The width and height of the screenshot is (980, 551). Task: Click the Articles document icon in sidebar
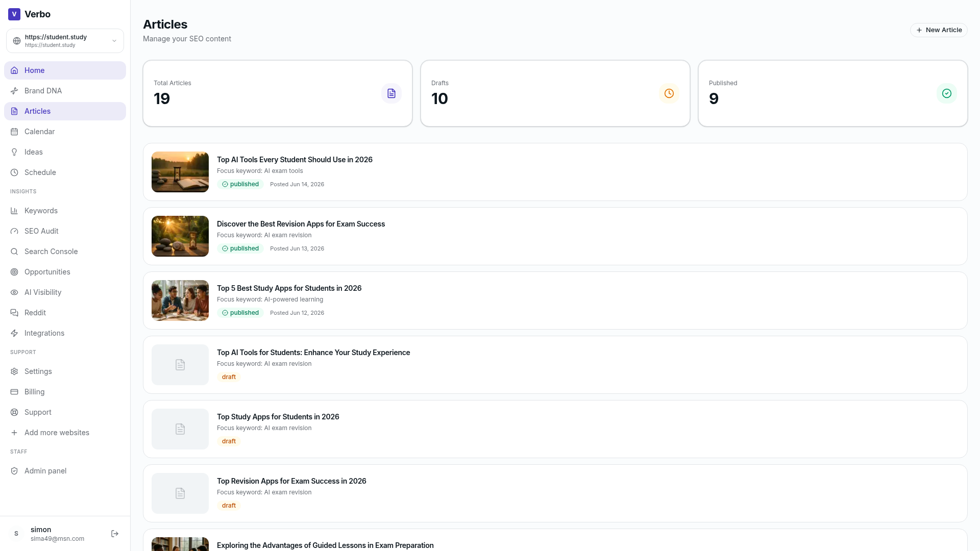(14, 111)
